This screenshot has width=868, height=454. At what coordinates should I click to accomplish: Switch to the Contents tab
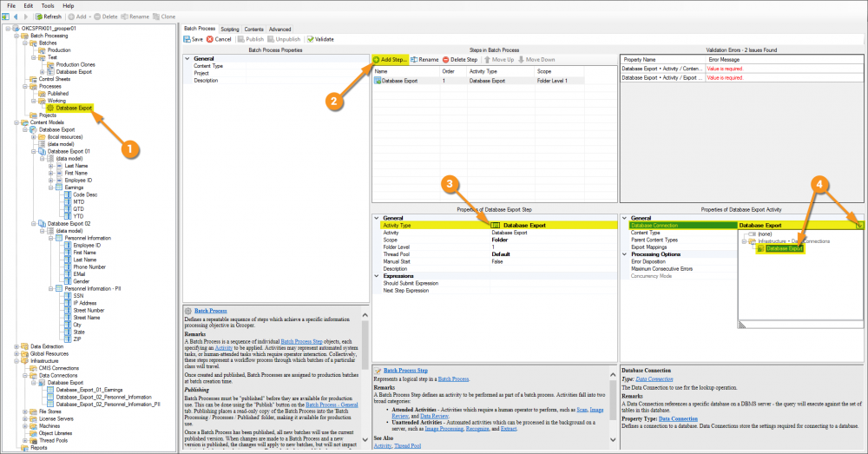(x=254, y=30)
